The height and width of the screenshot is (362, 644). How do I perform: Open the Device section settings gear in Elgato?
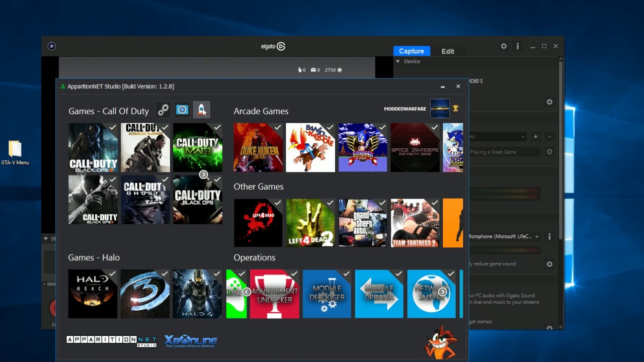coord(549,102)
